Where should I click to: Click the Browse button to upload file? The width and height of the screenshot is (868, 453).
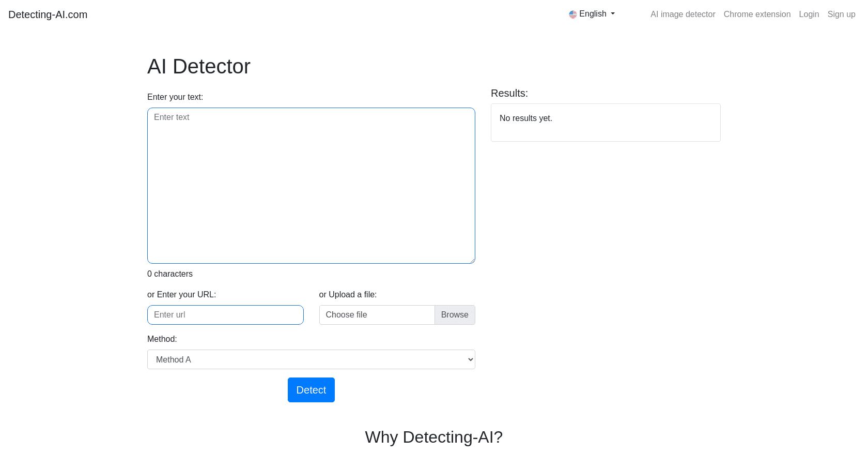[454, 314]
